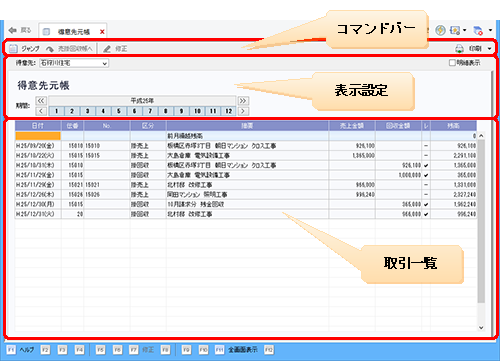Click the 日付 column header
This screenshot has width=500, height=361.
pyautogui.click(x=38, y=126)
